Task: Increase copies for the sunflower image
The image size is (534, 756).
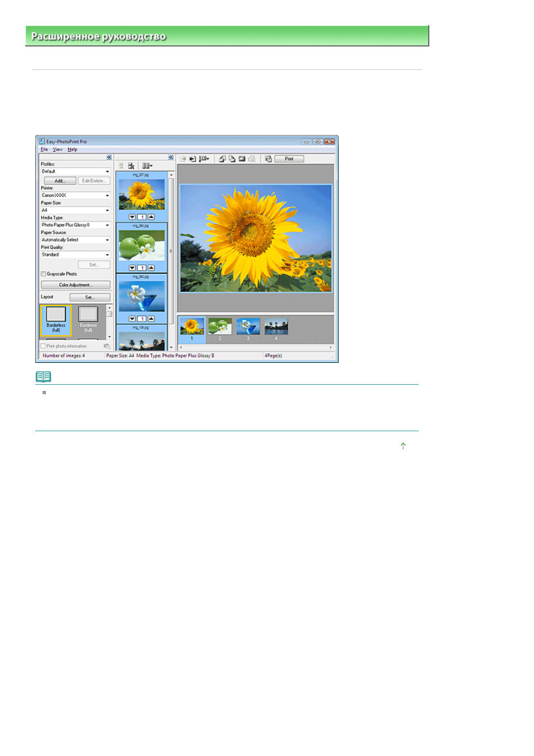Action: tap(151, 217)
